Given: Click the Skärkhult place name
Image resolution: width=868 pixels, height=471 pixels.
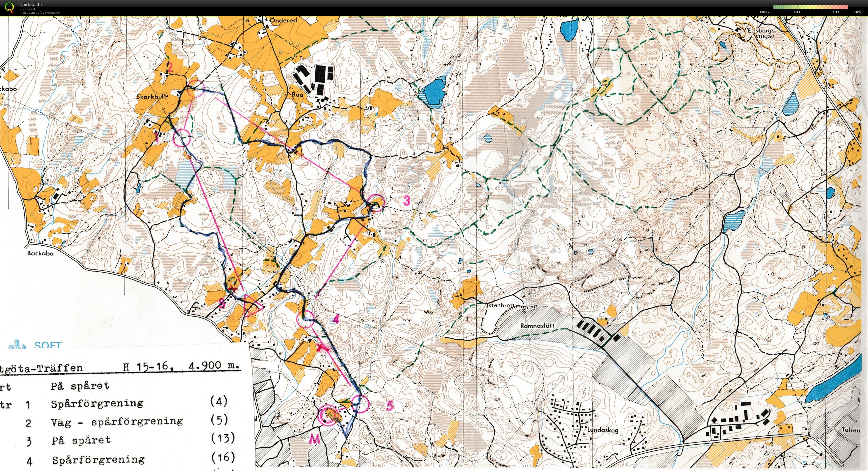Looking at the screenshot, I should 152,96.
